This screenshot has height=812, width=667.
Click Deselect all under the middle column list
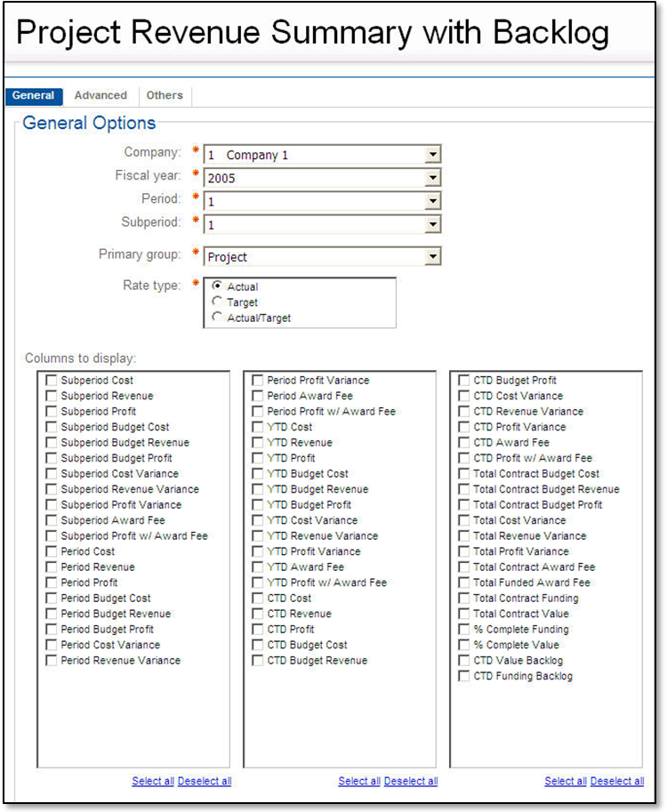(411, 782)
